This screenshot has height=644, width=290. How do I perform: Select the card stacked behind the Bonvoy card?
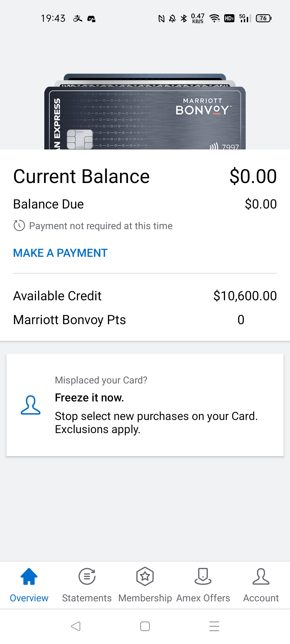pos(145,83)
